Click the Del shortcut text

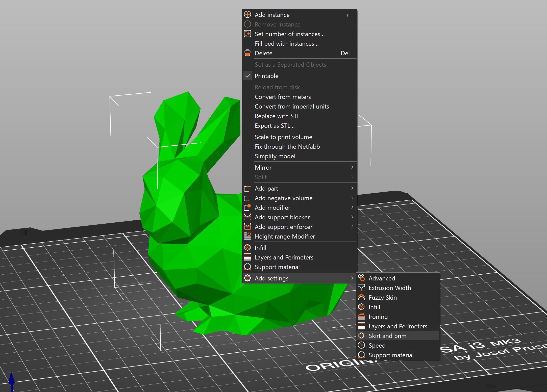click(x=345, y=53)
